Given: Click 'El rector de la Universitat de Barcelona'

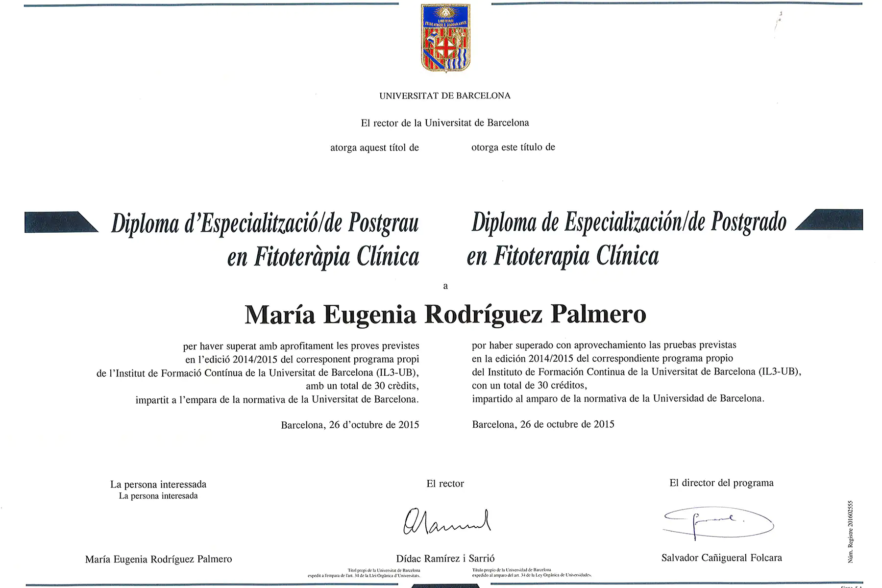Looking at the screenshot, I should (445, 123).
